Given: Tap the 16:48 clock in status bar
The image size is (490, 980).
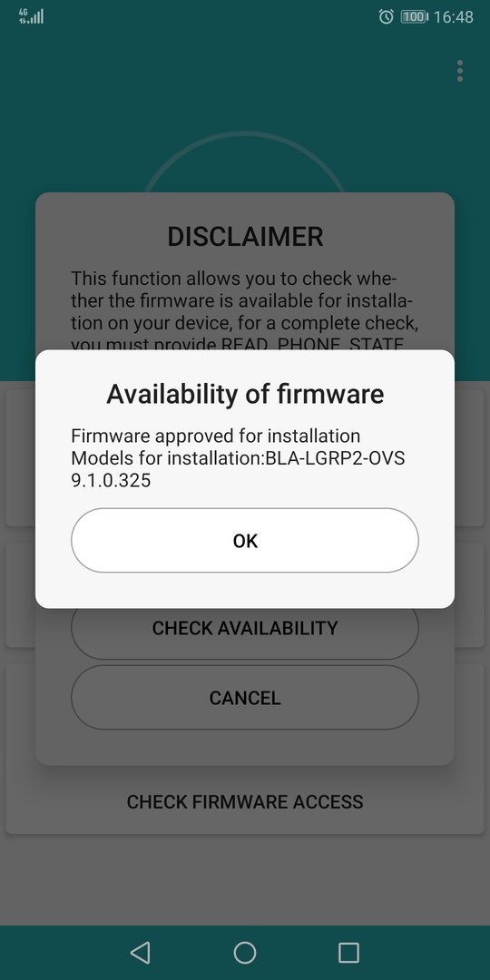Looking at the screenshot, I should tap(453, 17).
